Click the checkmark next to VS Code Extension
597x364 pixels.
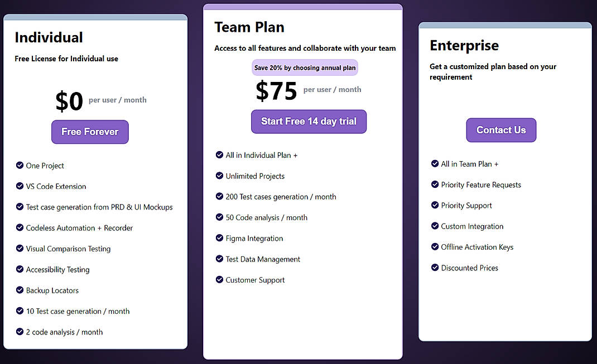tap(20, 186)
